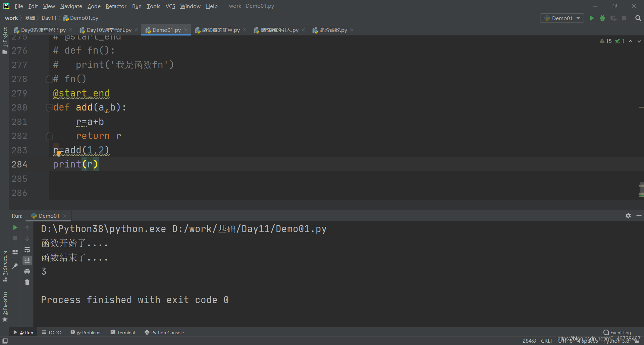Close the 高阶函数.py tab
The image size is (644, 345).
point(352,30)
